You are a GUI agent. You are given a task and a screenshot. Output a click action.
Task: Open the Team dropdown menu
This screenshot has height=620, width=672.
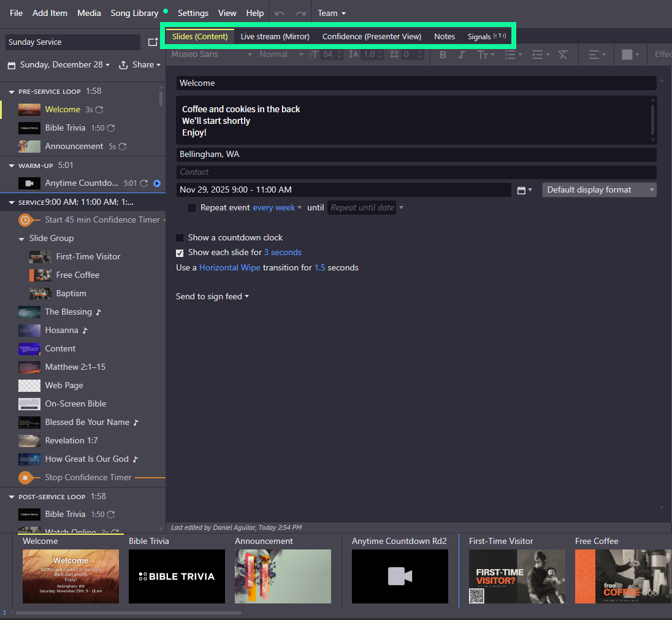pos(331,13)
